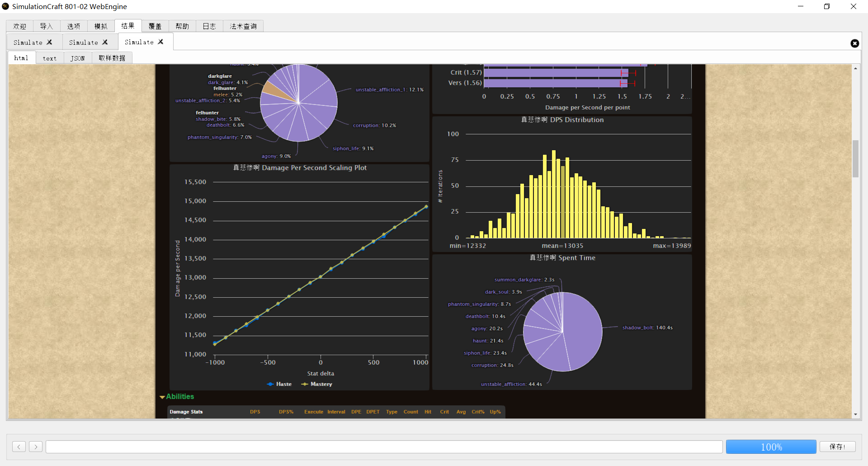
Task: Click the command line input field
Action: tap(384, 447)
